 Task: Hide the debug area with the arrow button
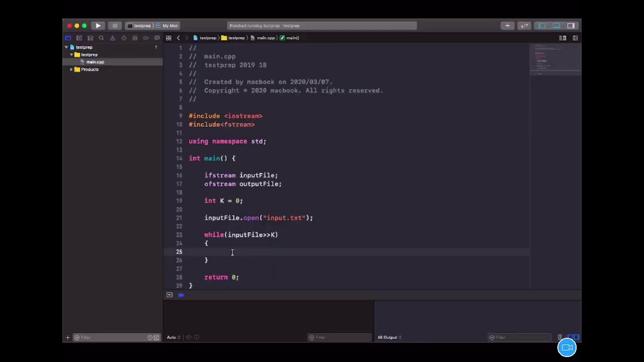pos(170,295)
